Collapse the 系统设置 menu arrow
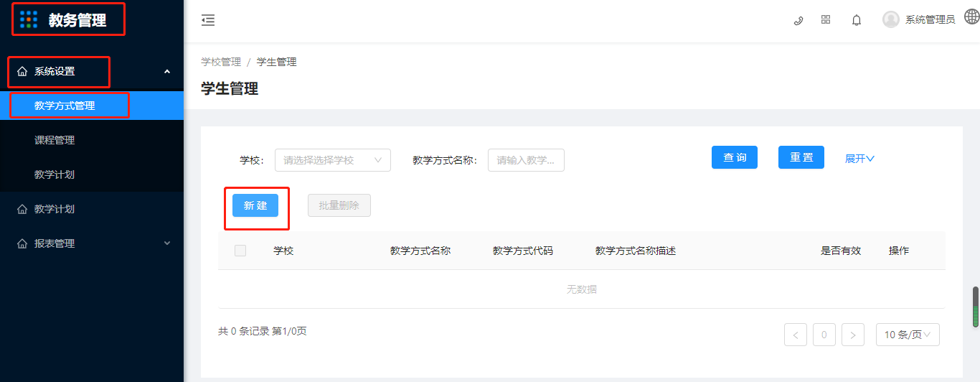 tap(167, 71)
